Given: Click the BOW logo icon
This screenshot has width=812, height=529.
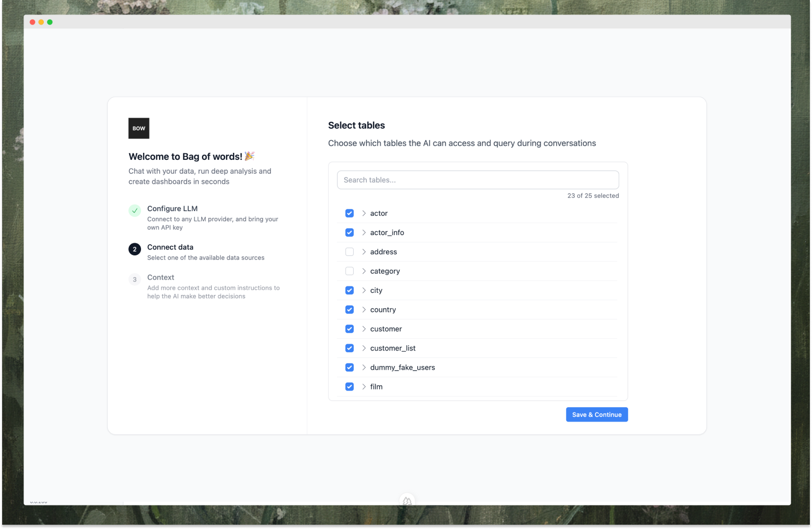Looking at the screenshot, I should [x=139, y=128].
